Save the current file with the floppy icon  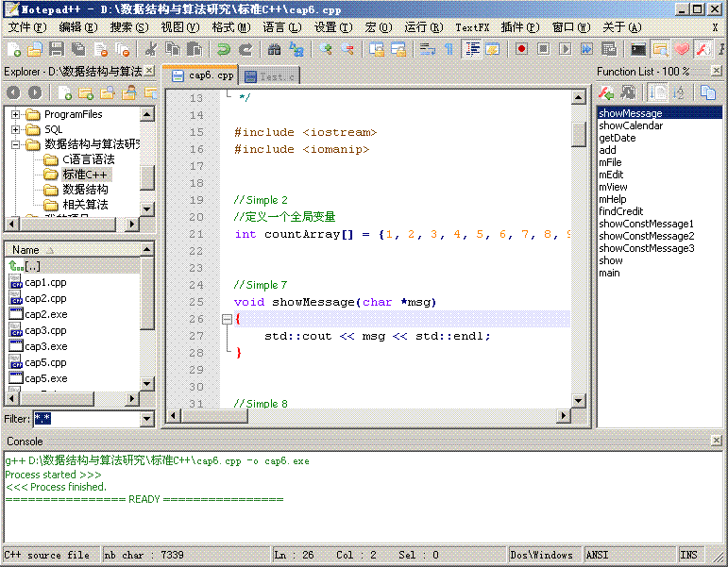click(x=57, y=49)
